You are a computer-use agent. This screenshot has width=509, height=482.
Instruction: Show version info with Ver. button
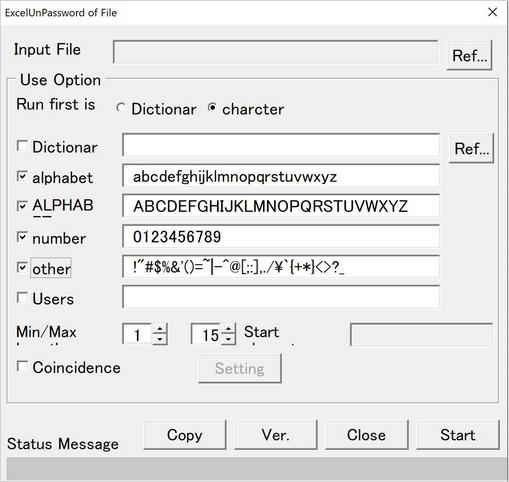tap(276, 435)
